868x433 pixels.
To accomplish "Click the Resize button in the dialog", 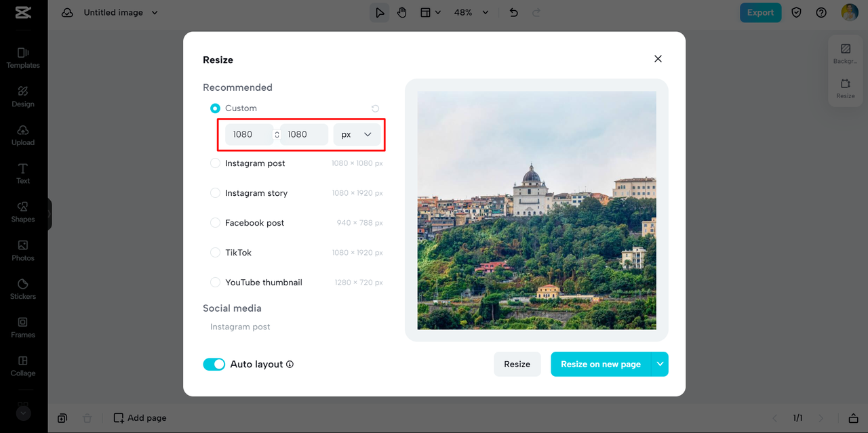I will [517, 365].
